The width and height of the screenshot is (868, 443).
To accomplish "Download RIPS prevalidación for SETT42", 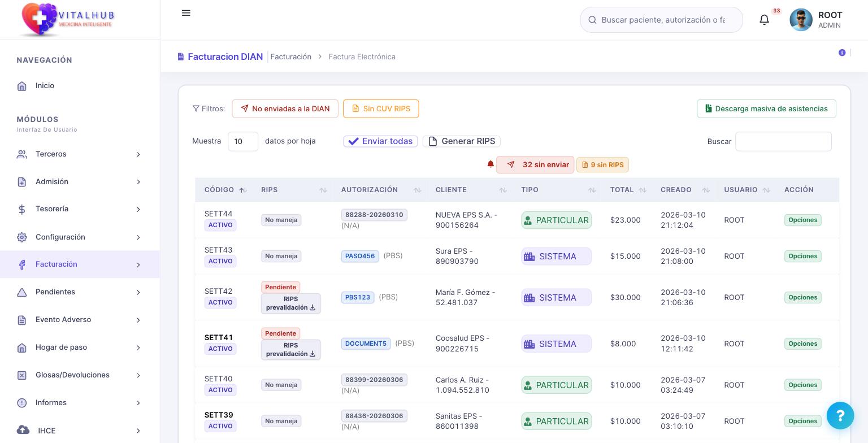I will 290,303.
